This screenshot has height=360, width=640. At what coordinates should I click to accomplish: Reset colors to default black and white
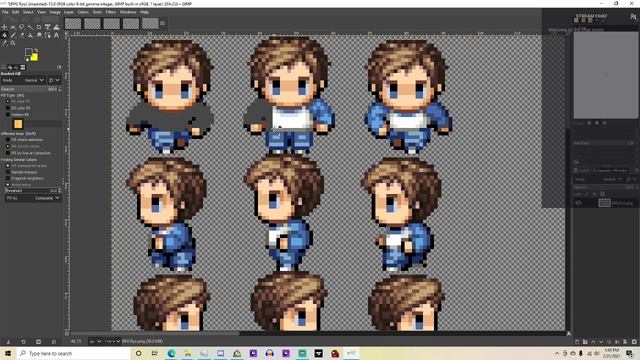click(27, 60)
